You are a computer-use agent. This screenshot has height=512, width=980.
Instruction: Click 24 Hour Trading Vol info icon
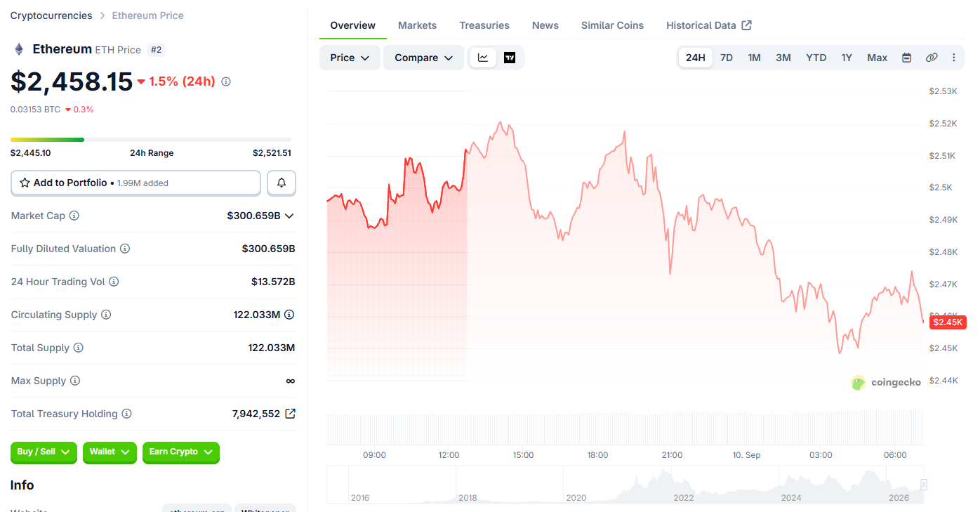click(114, 282)
